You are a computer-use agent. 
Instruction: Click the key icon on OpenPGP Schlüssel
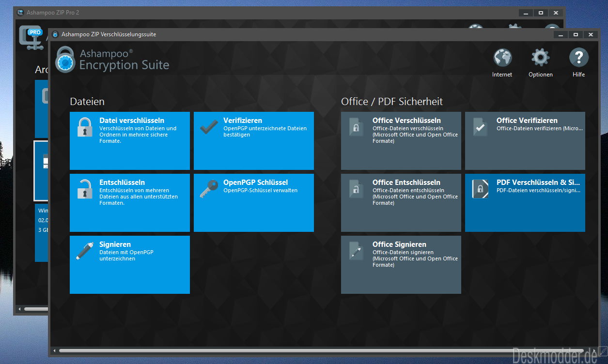pos(209,189)
